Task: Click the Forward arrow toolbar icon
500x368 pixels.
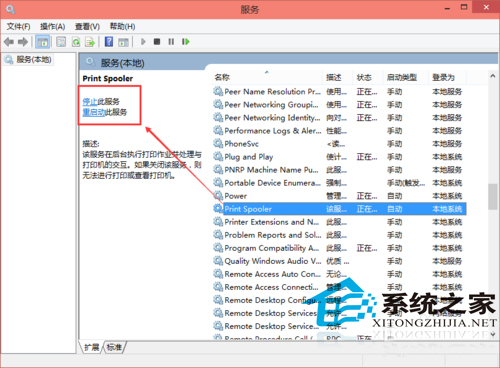Action: (x=23, y=42)
